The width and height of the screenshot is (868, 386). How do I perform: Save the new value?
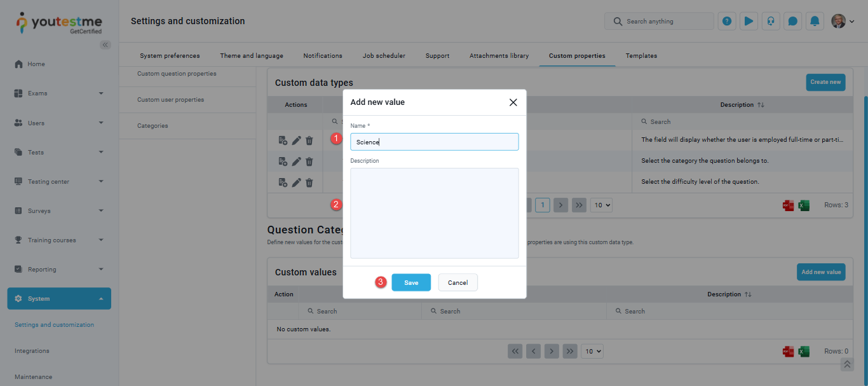click(411, 282)
